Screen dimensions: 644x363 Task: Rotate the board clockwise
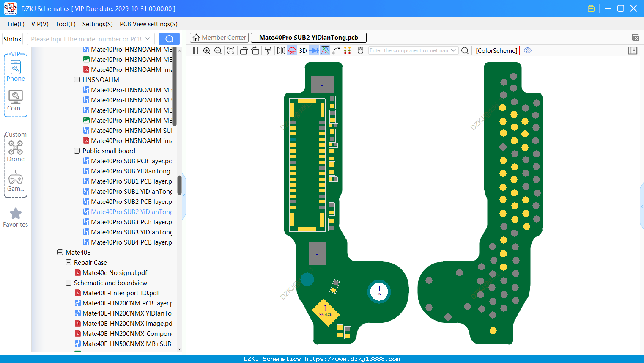255,51
